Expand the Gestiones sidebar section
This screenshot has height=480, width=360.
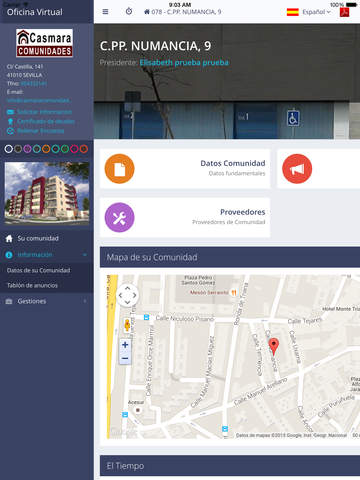[x=47, y=301]
